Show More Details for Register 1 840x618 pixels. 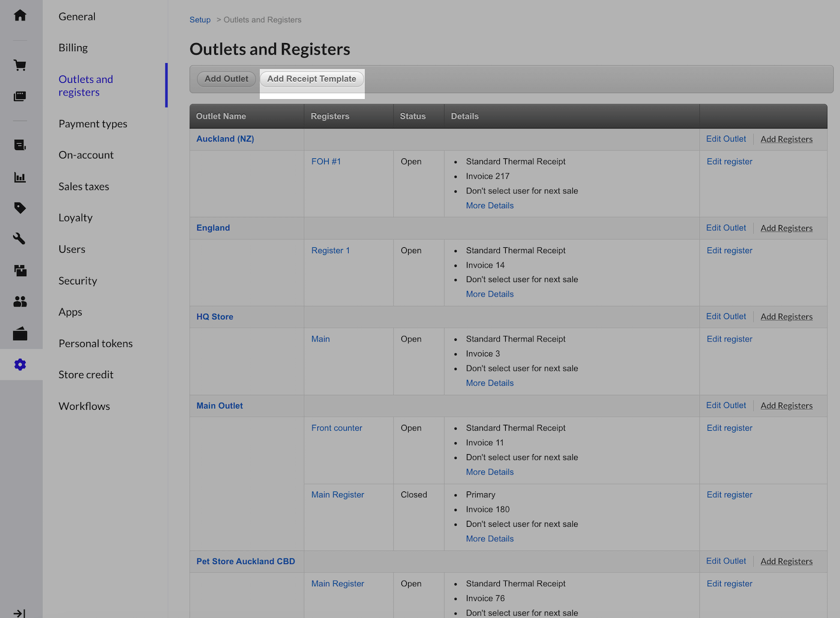490,294
